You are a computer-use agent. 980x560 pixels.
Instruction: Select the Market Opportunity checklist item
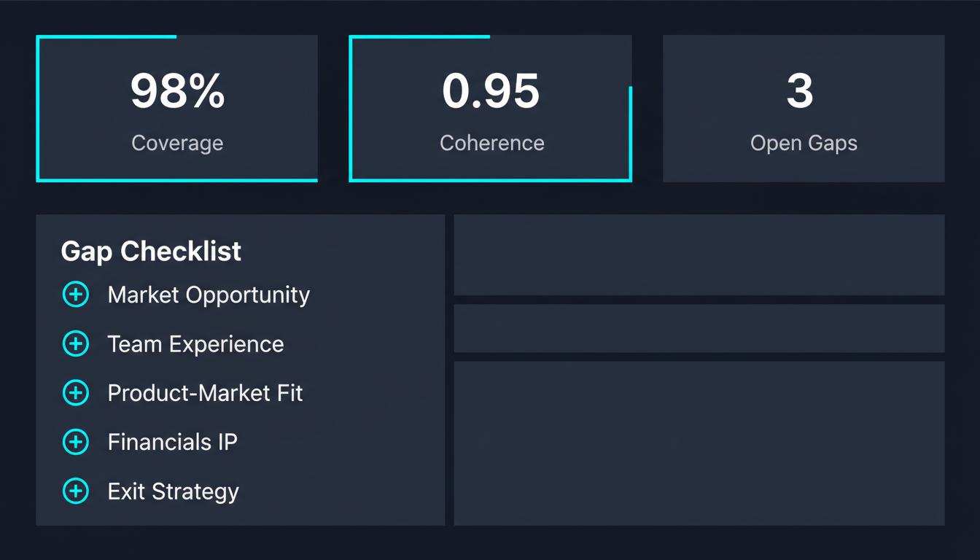[209, 295]
